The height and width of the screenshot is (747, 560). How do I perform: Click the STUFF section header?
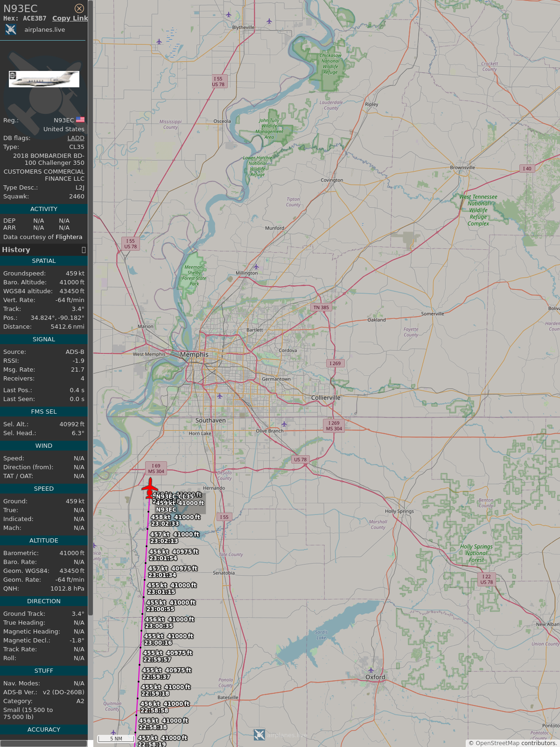(44, 670)
